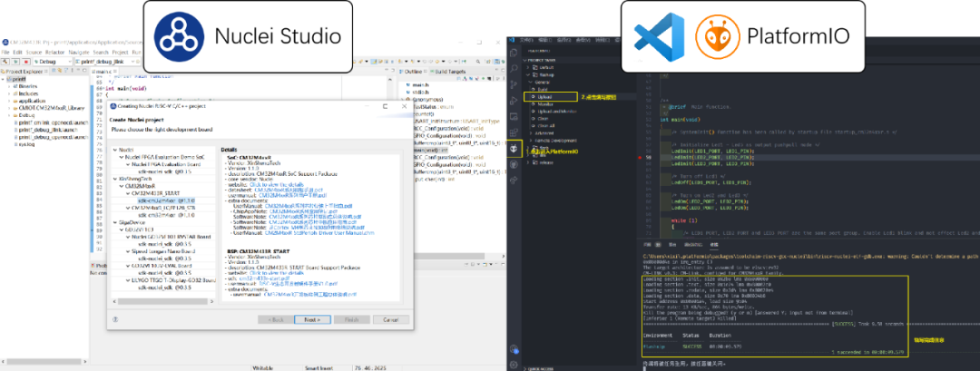Collapse the General group in PlatformIO tasks
Image resolution: width=980 pixels, height=371 pixels.
(530, 82)
